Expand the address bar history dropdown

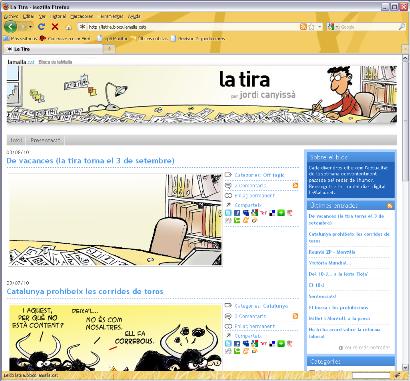coord(320,27)
